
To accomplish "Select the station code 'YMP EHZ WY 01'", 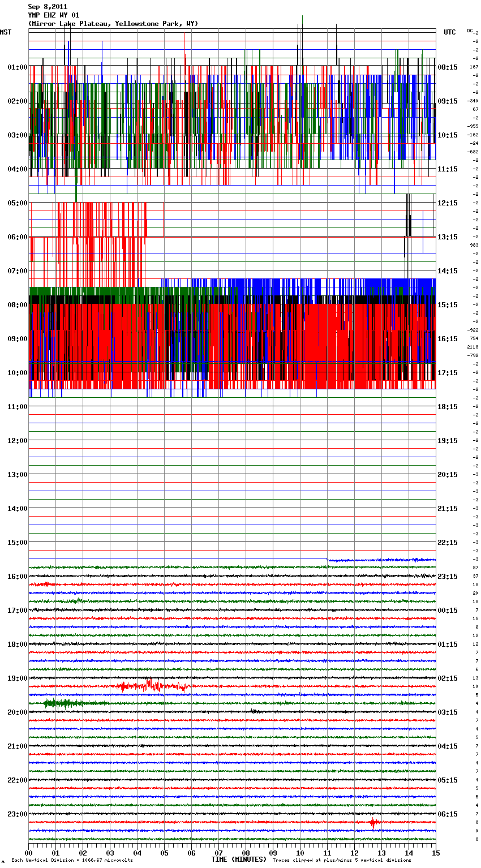I will pyautogui.click(x=54, y=15).
